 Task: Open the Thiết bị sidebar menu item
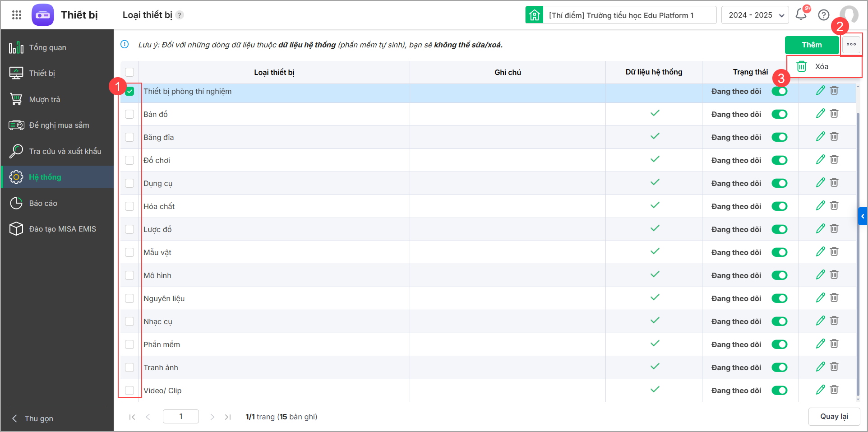pyautogui.click(x=57, y=73)
